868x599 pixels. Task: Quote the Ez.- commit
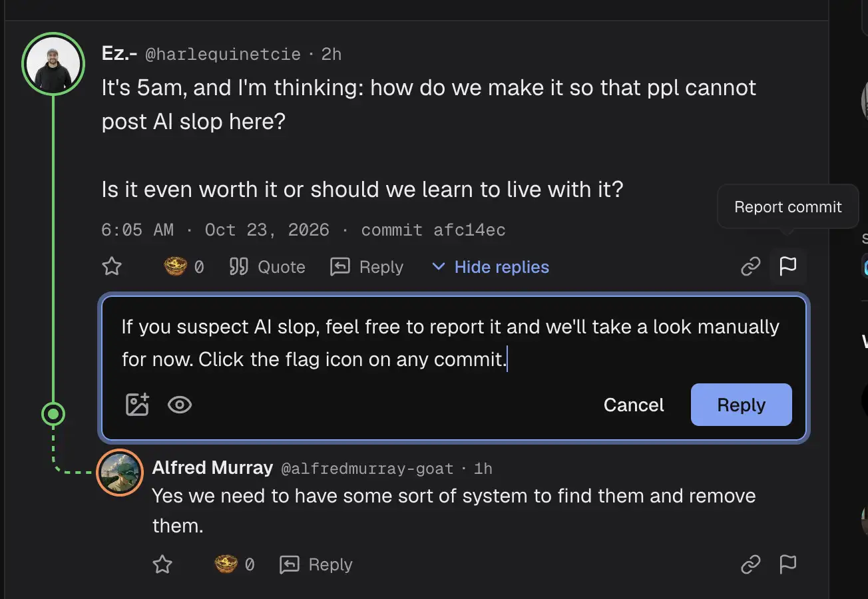pos(267,267)
